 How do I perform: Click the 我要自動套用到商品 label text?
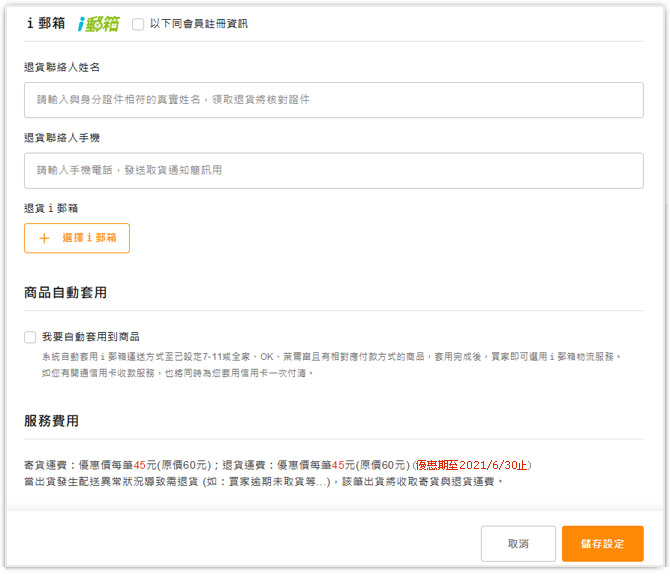pyautogui.click(x=90, y=337)
